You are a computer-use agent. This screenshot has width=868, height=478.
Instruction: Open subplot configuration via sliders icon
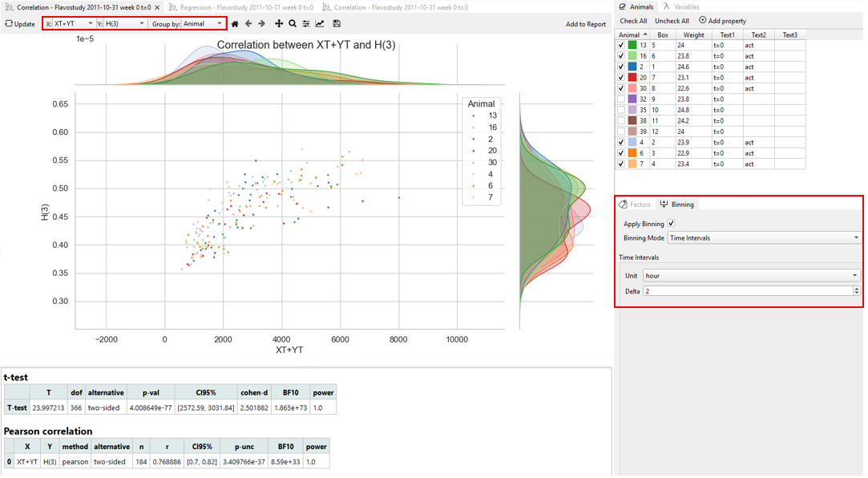click(307, 23)
